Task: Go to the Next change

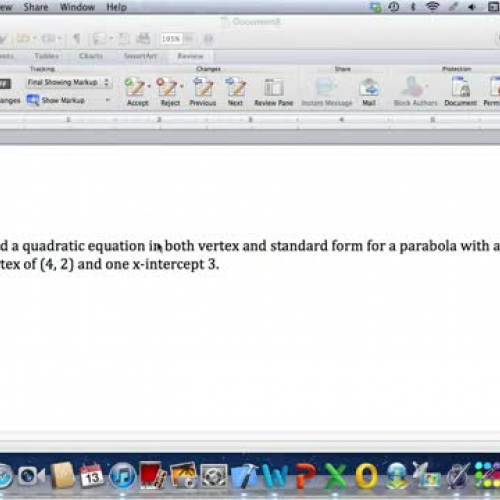Action: pyautogui.click(x=236, y=87)
